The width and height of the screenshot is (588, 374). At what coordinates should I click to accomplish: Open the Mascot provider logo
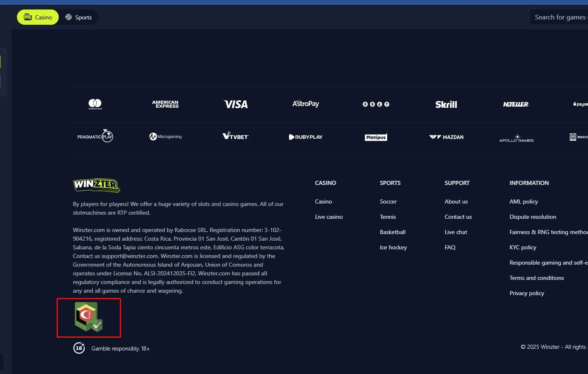[579, 137]
